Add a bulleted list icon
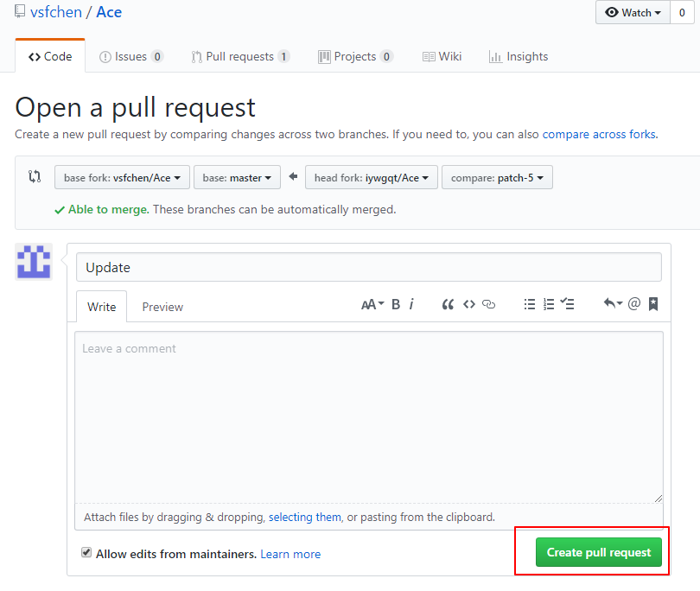Screen dimensions: 700x591 [530, 304]
